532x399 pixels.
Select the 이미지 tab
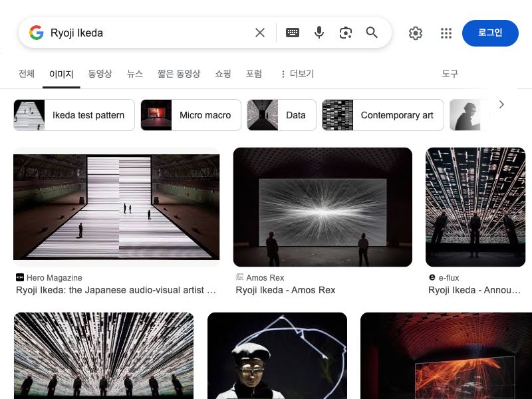pyautogui.click(x=61, y=74)
